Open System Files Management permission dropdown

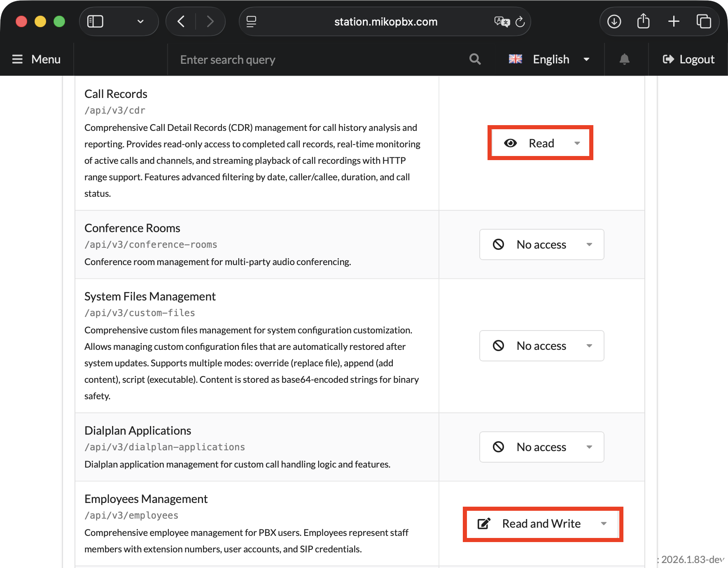pyautogui.click(x=541, y=346)
